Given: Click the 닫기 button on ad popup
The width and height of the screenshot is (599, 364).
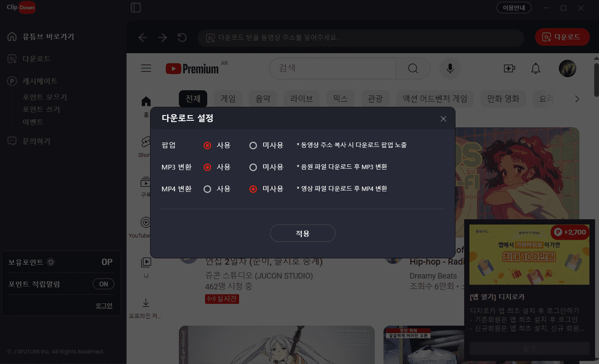Looking at the screenshot, I should (529, 349).
